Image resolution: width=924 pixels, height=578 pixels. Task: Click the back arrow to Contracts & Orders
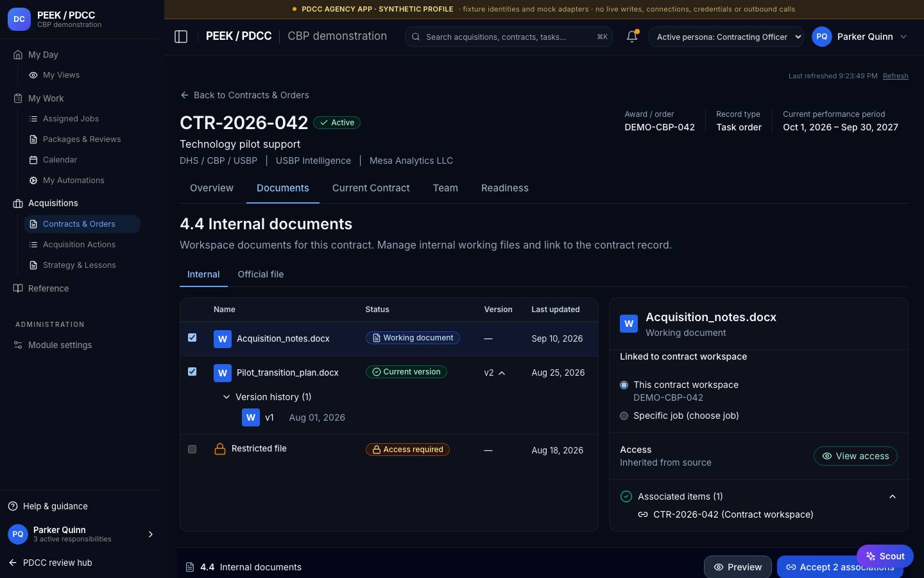pos(185,95)
